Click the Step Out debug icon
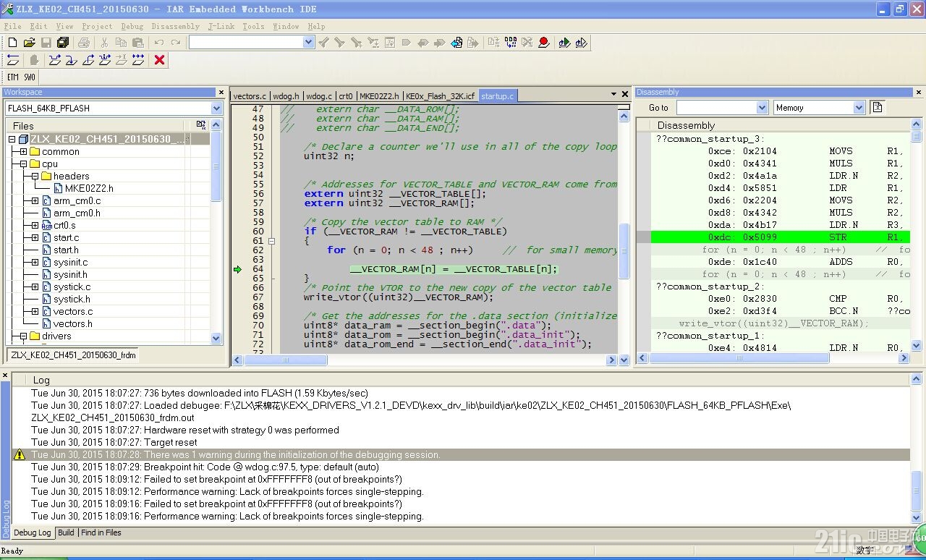 (88, 60)
